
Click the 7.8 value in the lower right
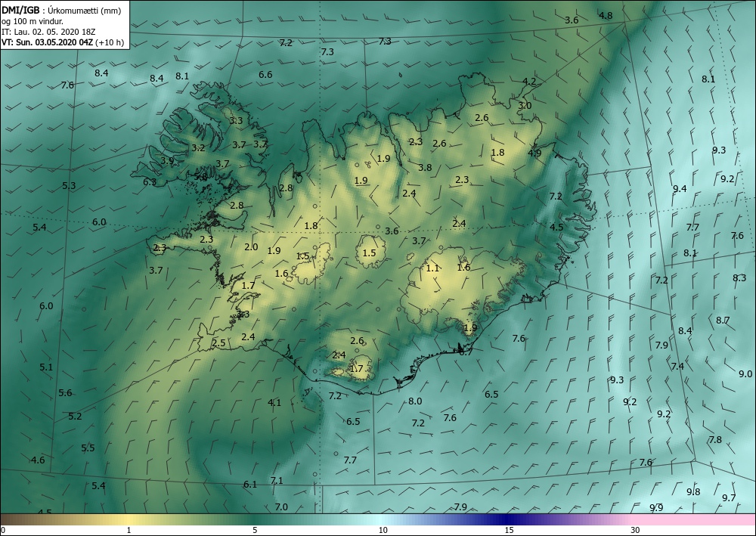pyautogui.click(x=715, y=439)
